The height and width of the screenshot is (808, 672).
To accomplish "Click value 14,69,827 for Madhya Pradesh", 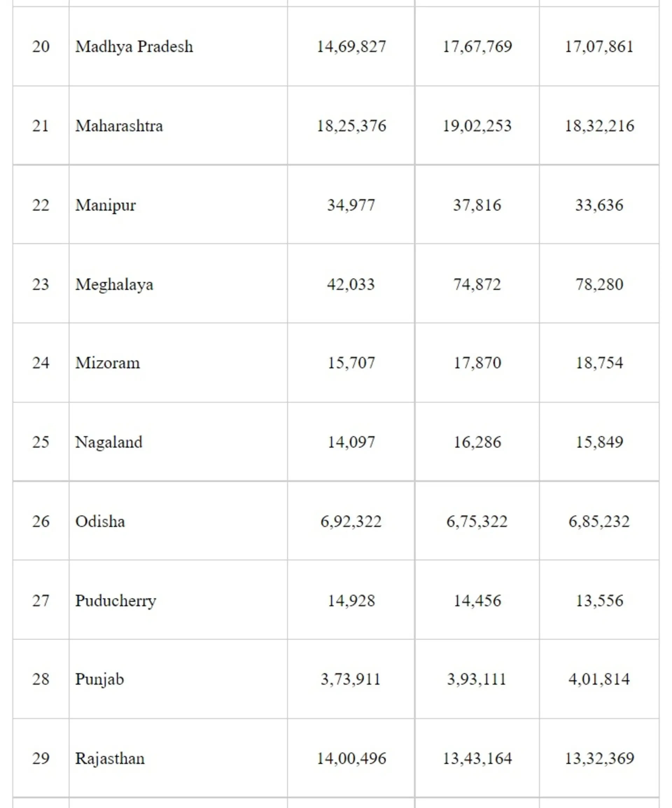I will (351, 47).
